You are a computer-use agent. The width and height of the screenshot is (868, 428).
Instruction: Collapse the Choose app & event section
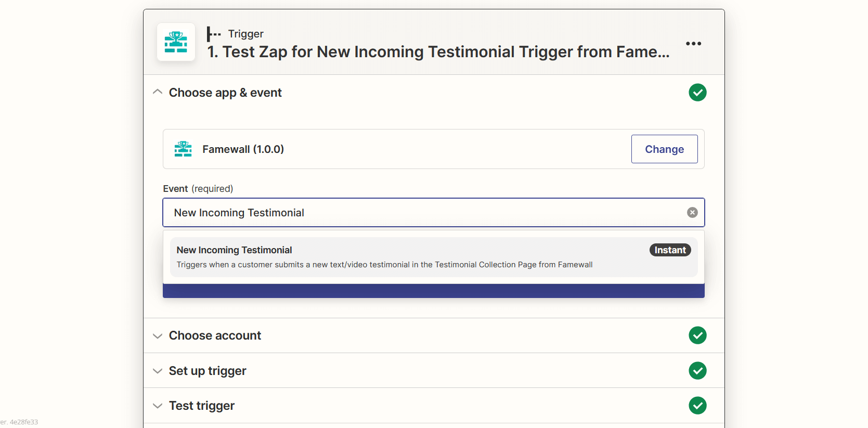158,92
